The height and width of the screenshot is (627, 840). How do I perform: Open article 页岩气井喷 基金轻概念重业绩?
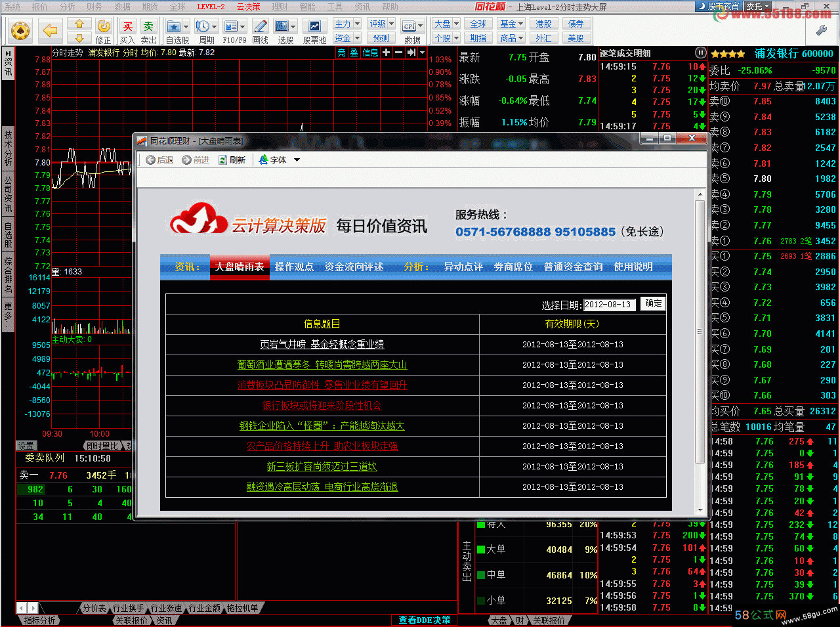(x=322, y=344)
